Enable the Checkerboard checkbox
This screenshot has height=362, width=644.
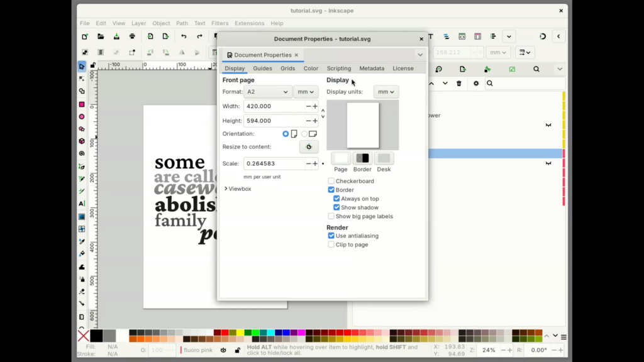(331, 181)
